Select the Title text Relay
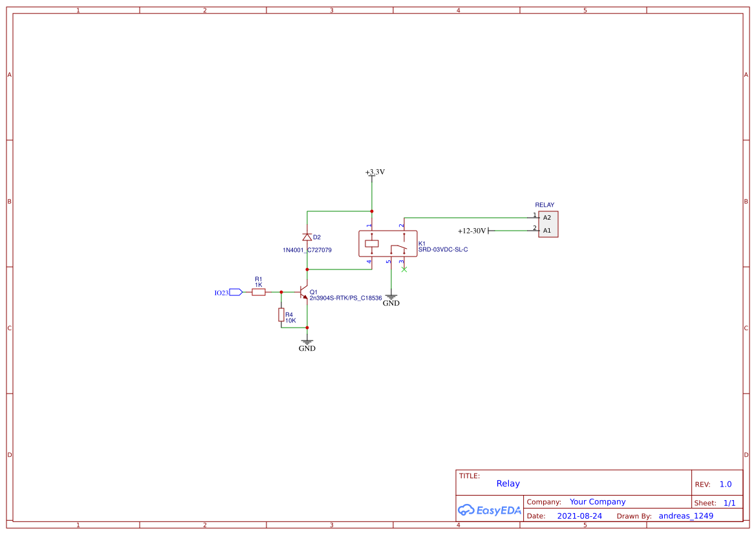Screen dimensions: 756x535 point(508,483)
